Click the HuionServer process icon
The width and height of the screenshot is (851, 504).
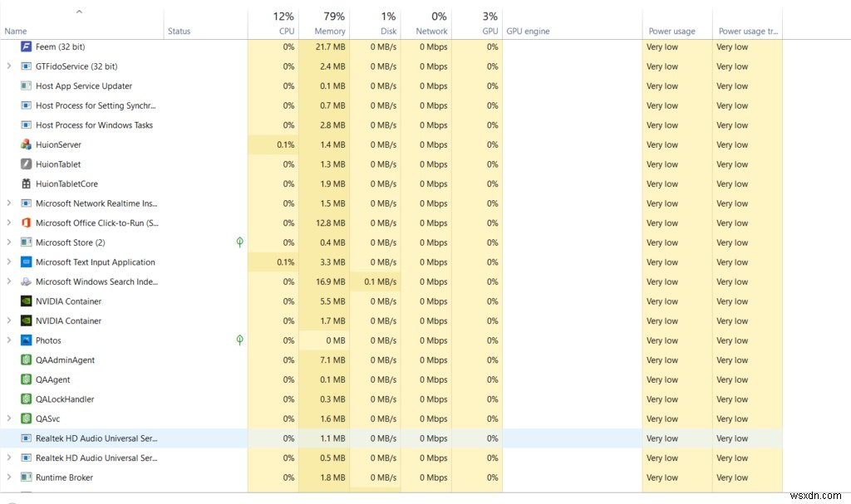point(25,144)
